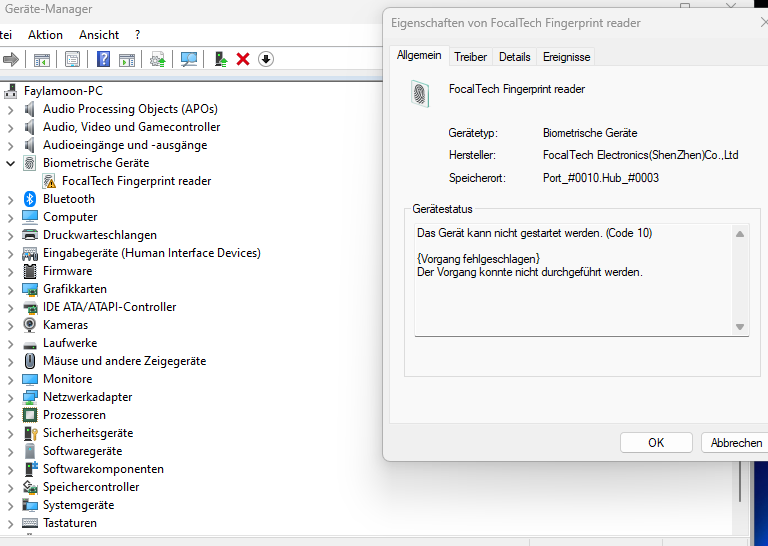Expand IDE ATA/ATAPI-Controller
This screenshot has height=546, width=768.
click(10, 308)
